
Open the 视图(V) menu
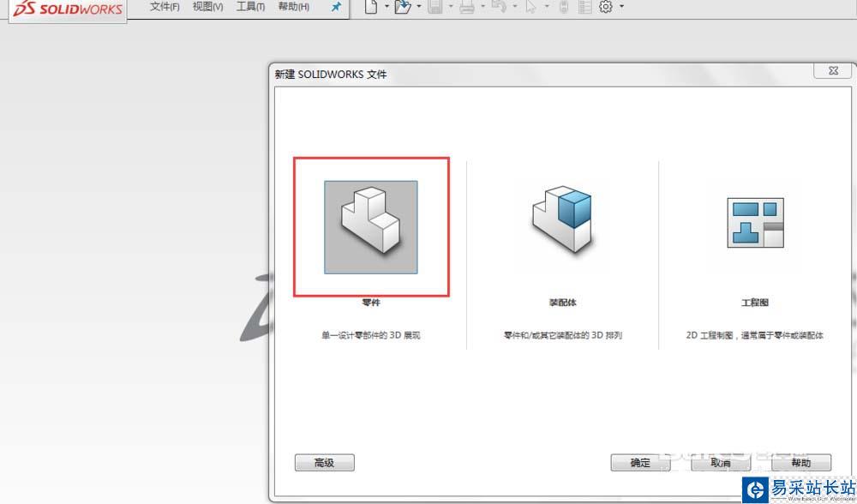click(207, 7)
